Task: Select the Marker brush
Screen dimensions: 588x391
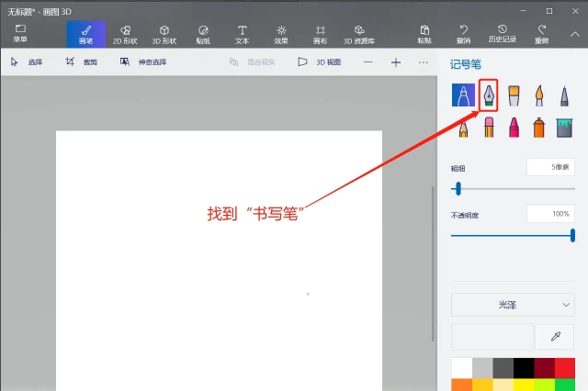Action: click(x=463, y=95)
